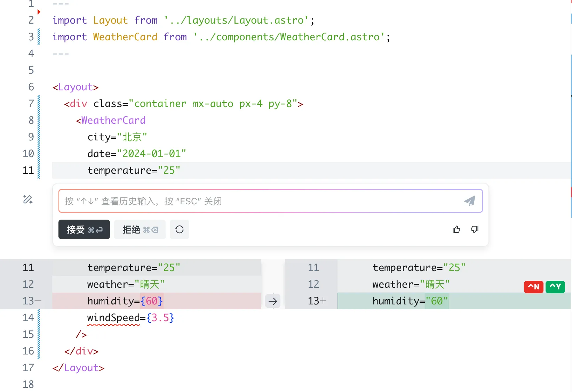Click the magic wand edit icon
The image size is (572, 392).
pyautogui.click(x=28, y=199)
